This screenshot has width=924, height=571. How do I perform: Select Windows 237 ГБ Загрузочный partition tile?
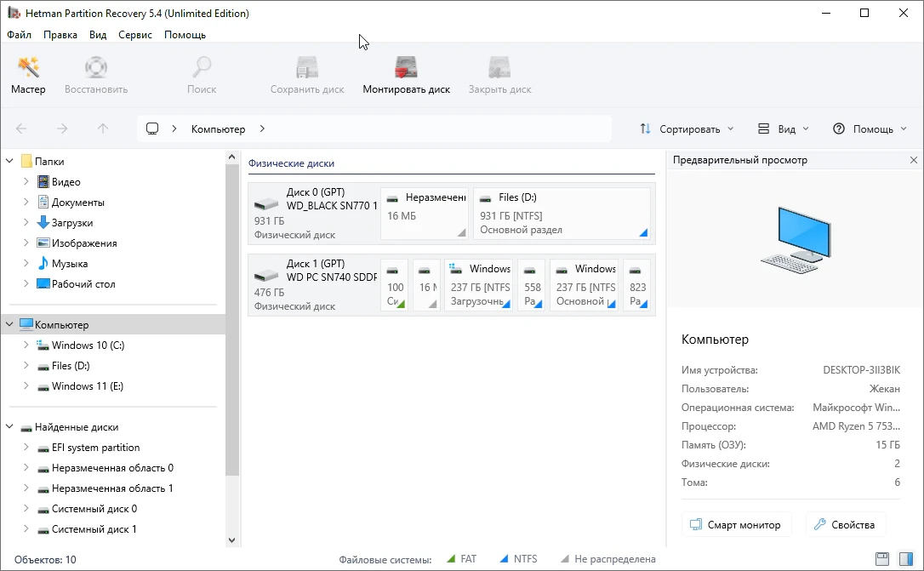click(x=478, y=284)
